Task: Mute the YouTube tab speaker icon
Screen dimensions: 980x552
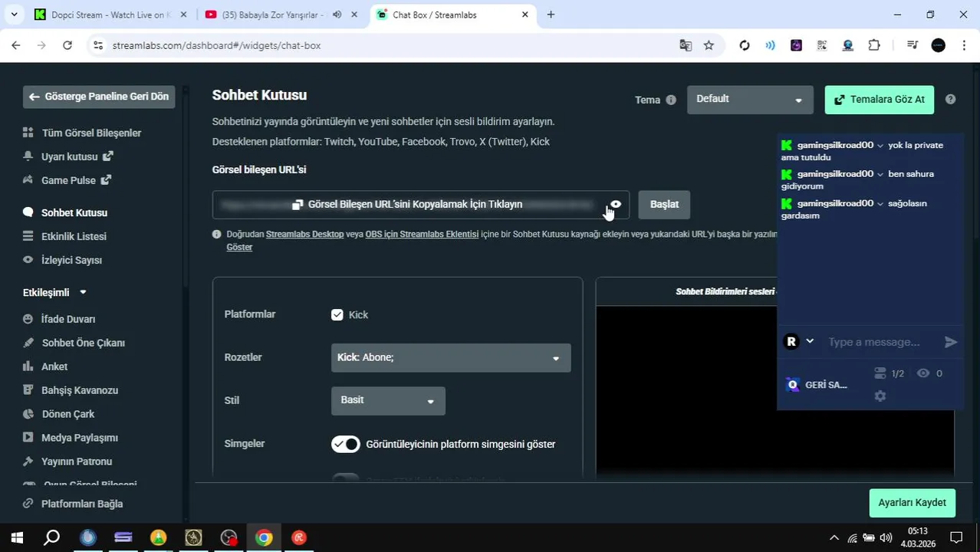Action: click(x=337, y=15)
